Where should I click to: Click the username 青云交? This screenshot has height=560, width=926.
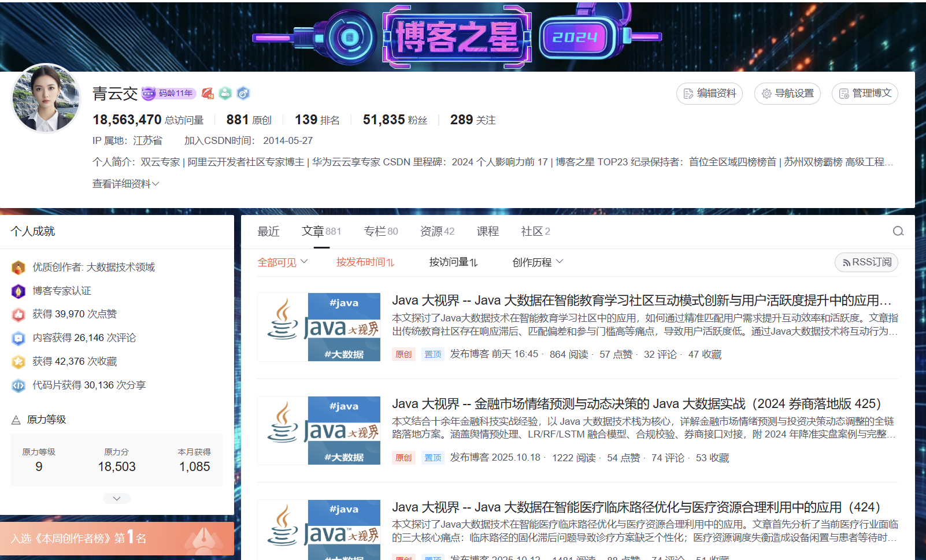click(x=115, y=93)
